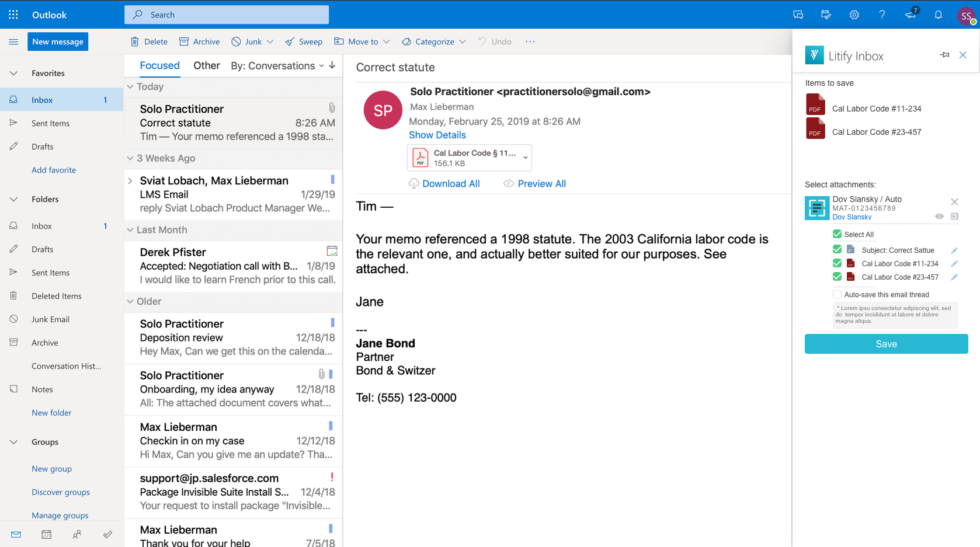This screenshot has width=980, height=547.
Task: Close the Litify Inbox panel
Action: (963, 55)
